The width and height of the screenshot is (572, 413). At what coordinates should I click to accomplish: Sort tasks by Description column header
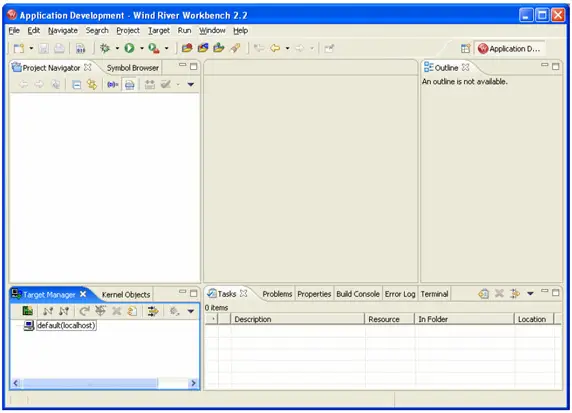pos(297,319)
